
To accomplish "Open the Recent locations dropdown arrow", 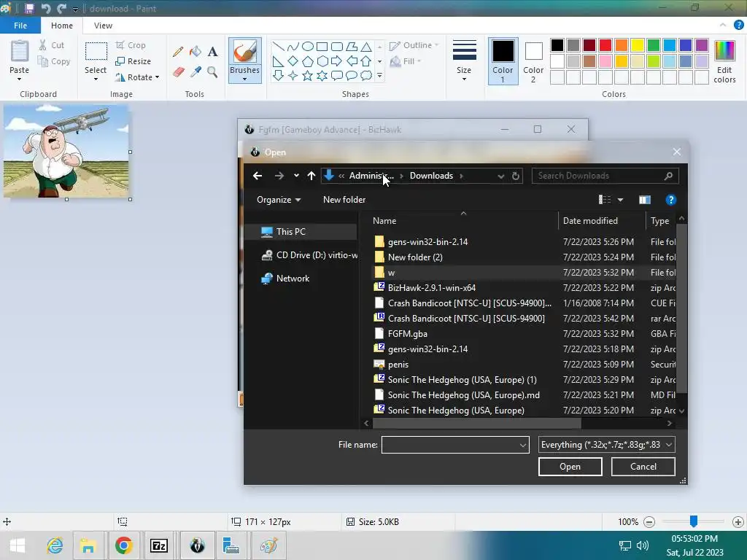I will click(x=296, y=176).
